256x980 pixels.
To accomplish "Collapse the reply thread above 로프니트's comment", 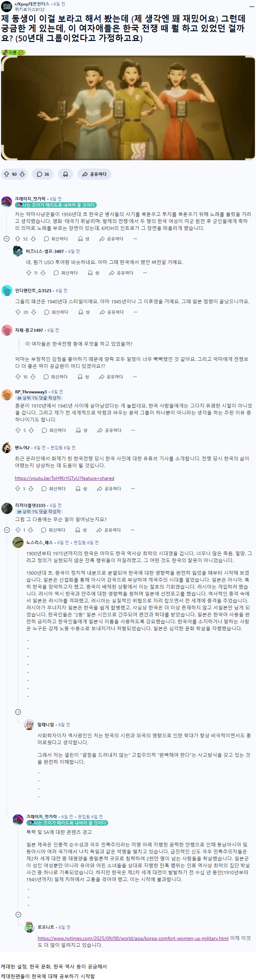I will click(18, 915).
